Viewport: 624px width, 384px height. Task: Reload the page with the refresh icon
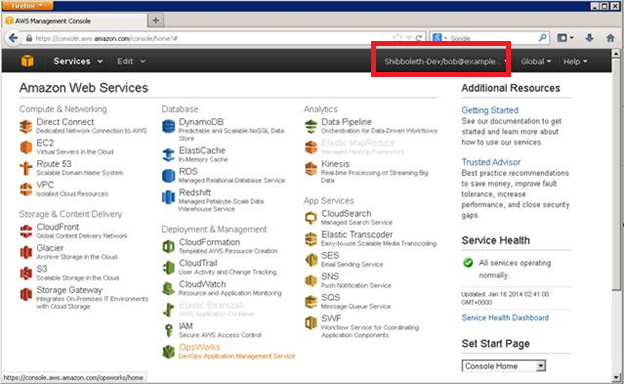[x=419, y=38]
